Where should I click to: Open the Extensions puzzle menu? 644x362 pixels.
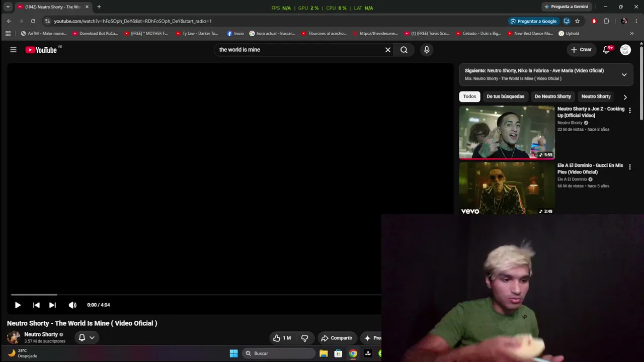[606, 21]
